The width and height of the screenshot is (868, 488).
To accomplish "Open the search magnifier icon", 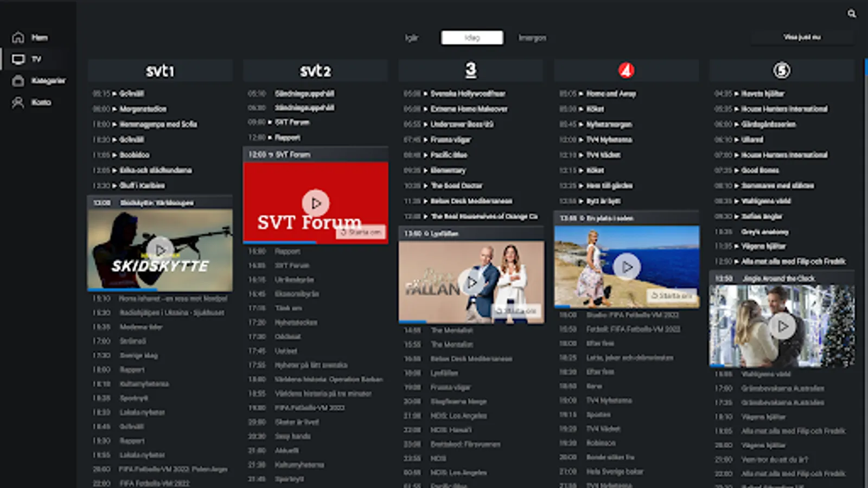I will click(x=852, y=14).
